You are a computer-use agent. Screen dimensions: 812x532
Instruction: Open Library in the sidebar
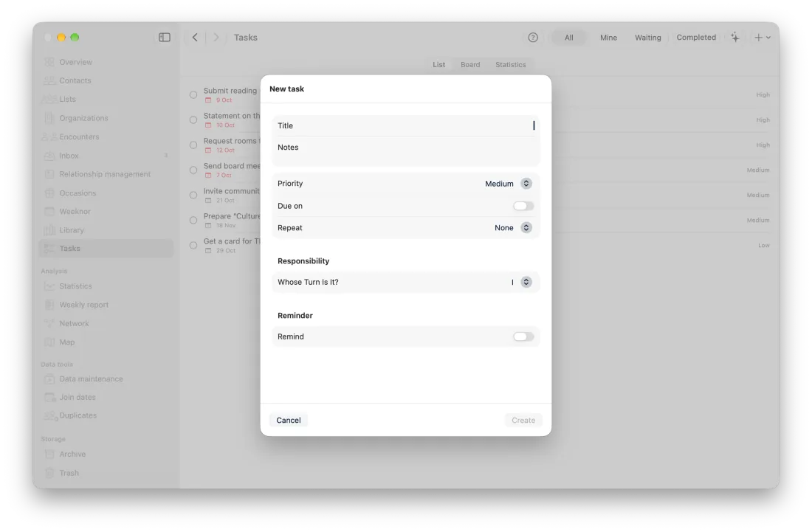(x=72, y=230)
